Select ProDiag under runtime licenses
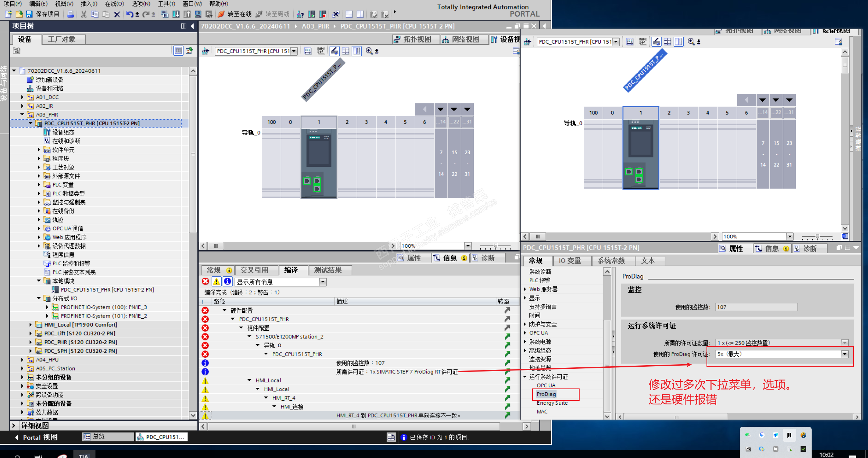 tap(546, 394)
